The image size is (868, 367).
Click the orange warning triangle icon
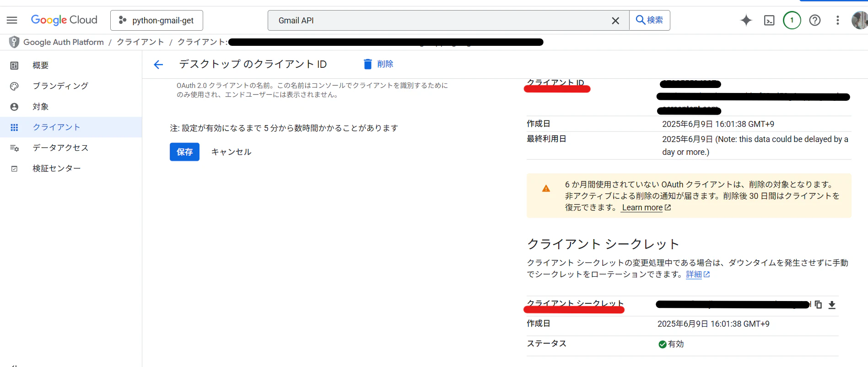[x=546, y=188]
